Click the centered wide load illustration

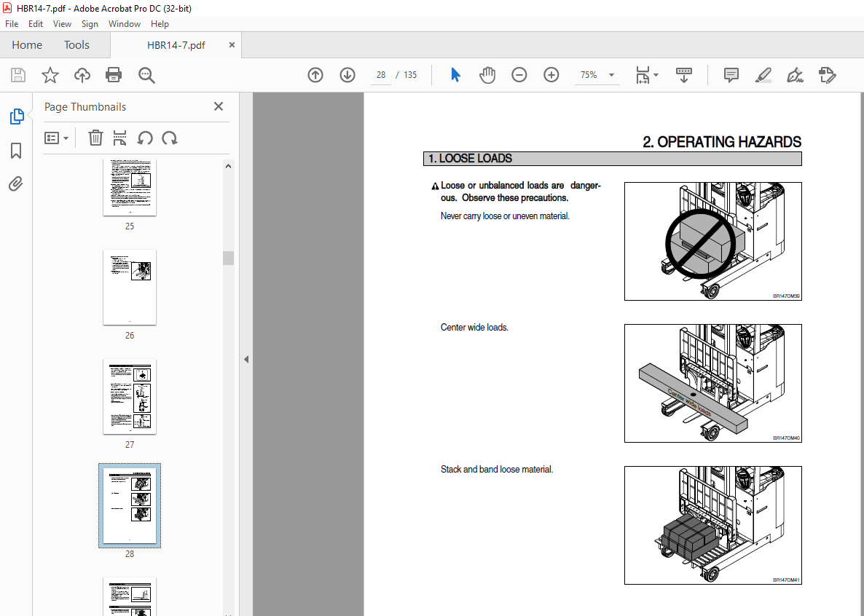point(713,384)
